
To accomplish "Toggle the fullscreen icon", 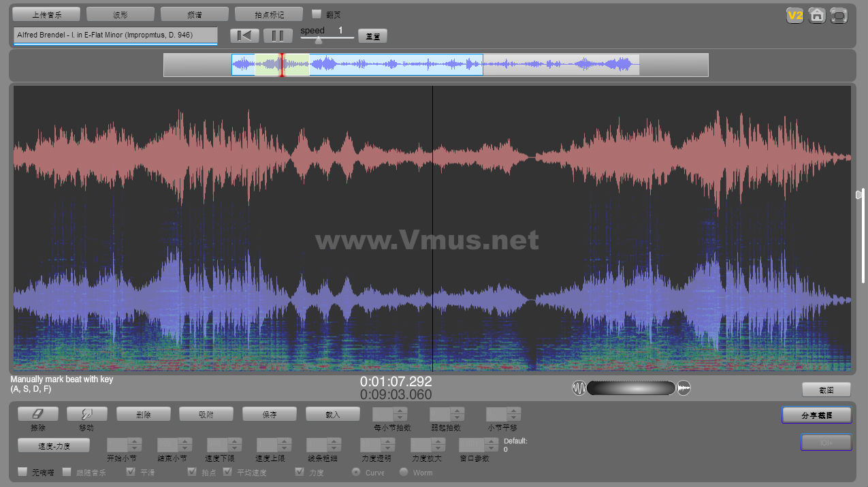I will pyautogui.click(x=839, y=16).
